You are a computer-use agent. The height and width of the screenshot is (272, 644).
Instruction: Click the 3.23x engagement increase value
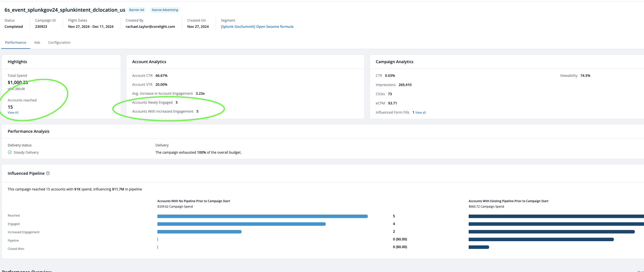(x=200, y=93)
